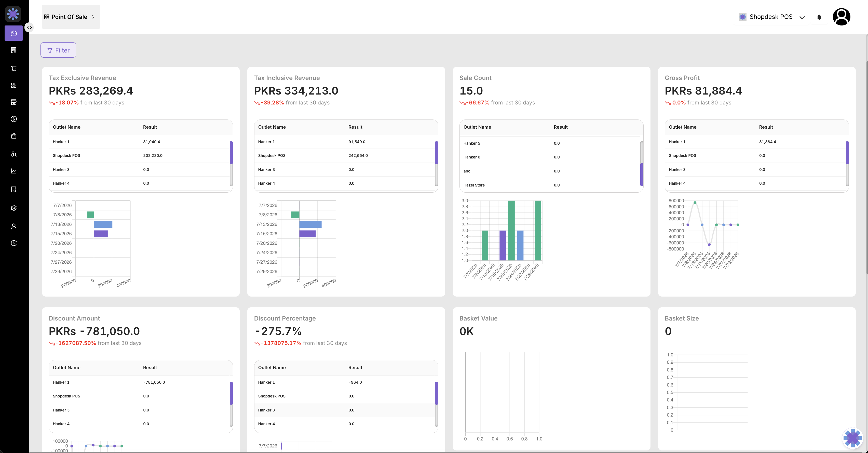Viewport: 868px width, 453px height.
Task: Click the Gross Profit table scrollbar
Action: (x=847, y=164)
